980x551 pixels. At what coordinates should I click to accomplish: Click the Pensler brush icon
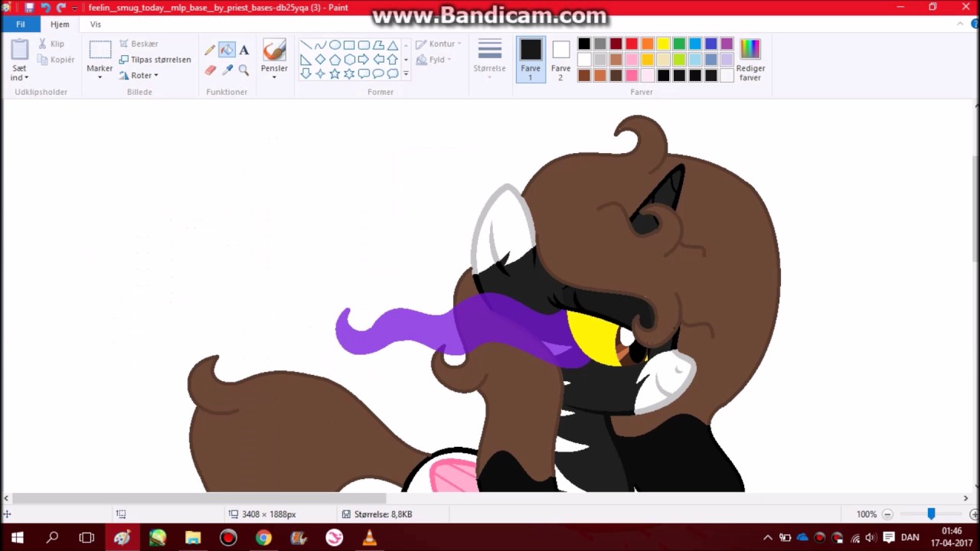pyautogui.click(x=274, y=51)
